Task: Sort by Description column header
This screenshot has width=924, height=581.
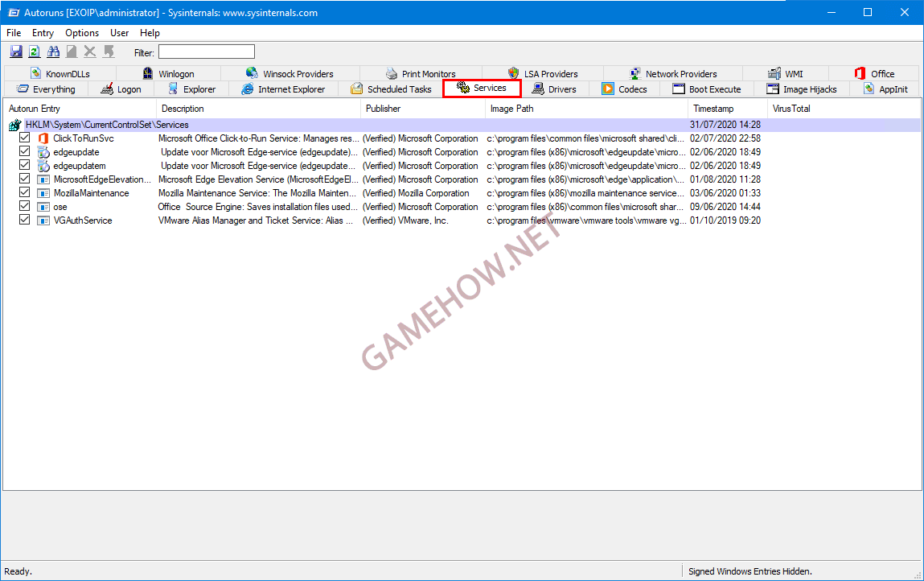Action: point(259,109)
